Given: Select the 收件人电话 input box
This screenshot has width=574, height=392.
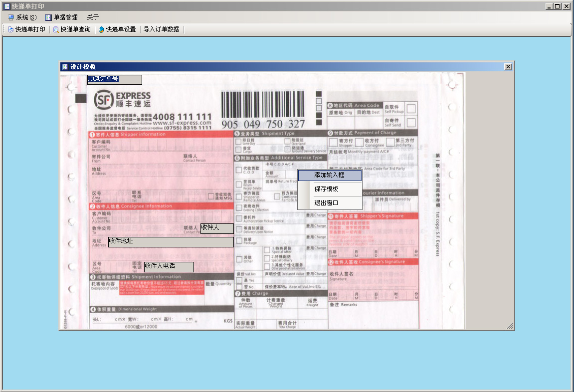Looking at the screenshot, I should pyautogui.click(x=169, y=267).
